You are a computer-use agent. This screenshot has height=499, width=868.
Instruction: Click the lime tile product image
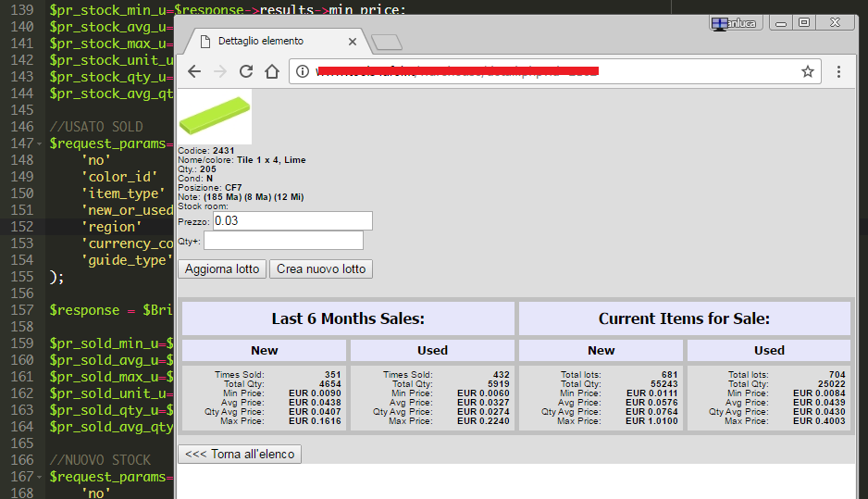[215, 116]
